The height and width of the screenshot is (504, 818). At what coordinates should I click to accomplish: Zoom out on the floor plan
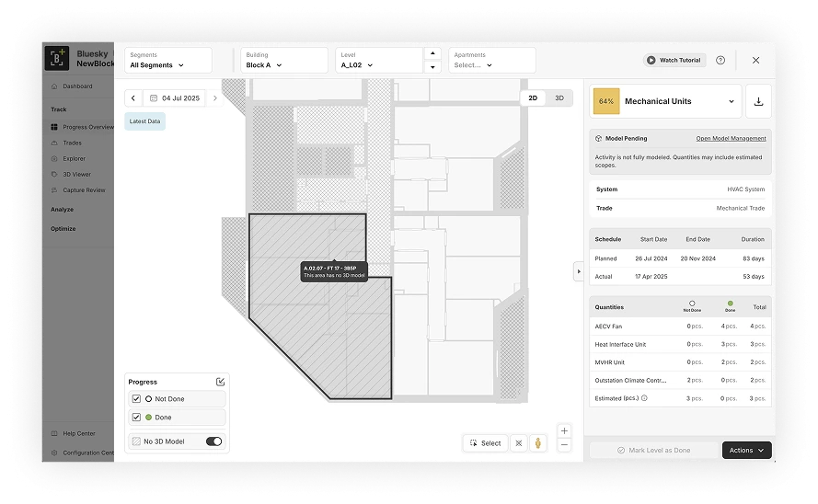tap(564, 445)
